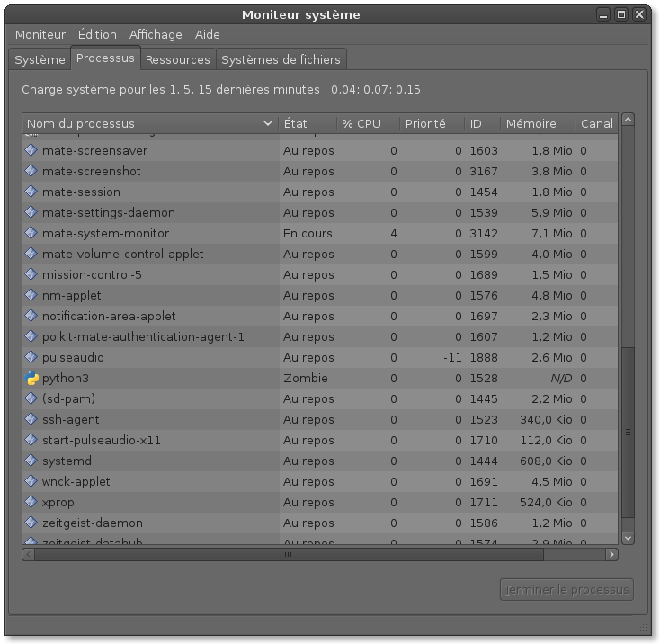Select the python3 process name
Screen dimensions: 660x644
[x=66, y=379]
